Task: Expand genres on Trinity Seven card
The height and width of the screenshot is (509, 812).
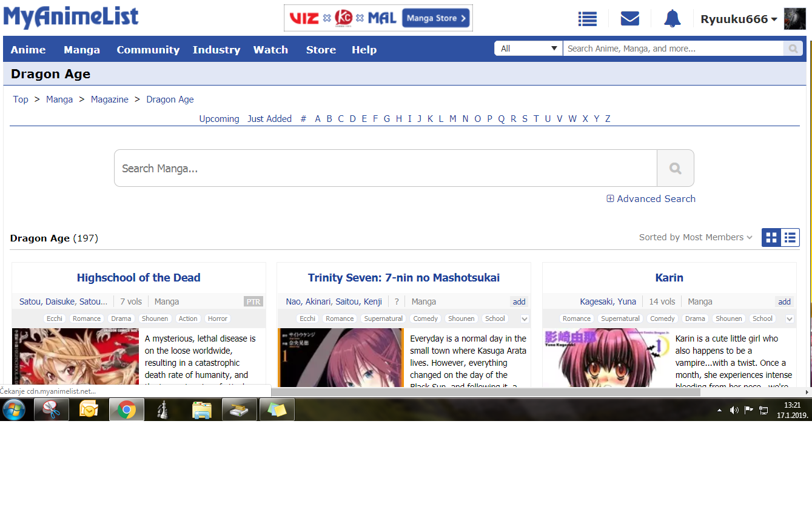Action: click(525, 319)
